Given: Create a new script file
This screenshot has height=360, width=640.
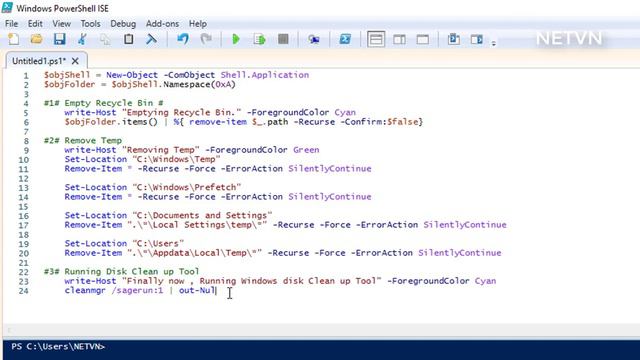Looking at the screenshot, I should click(x=13, y=39).
